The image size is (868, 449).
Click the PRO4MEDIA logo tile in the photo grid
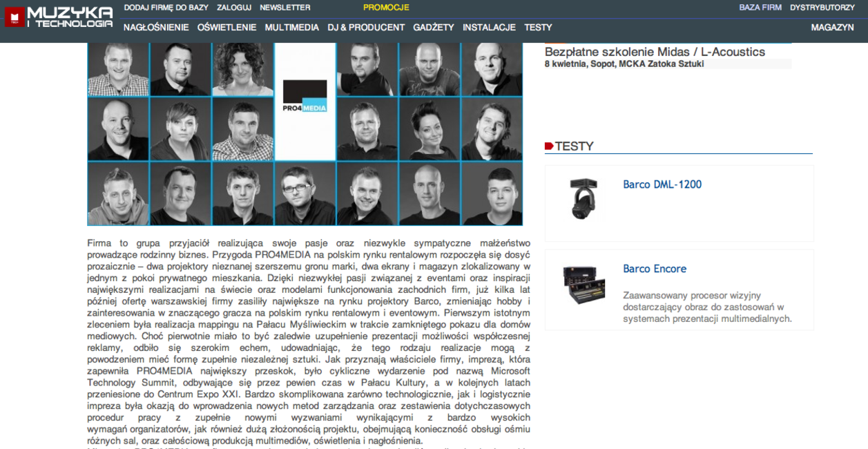coord(305,95)
